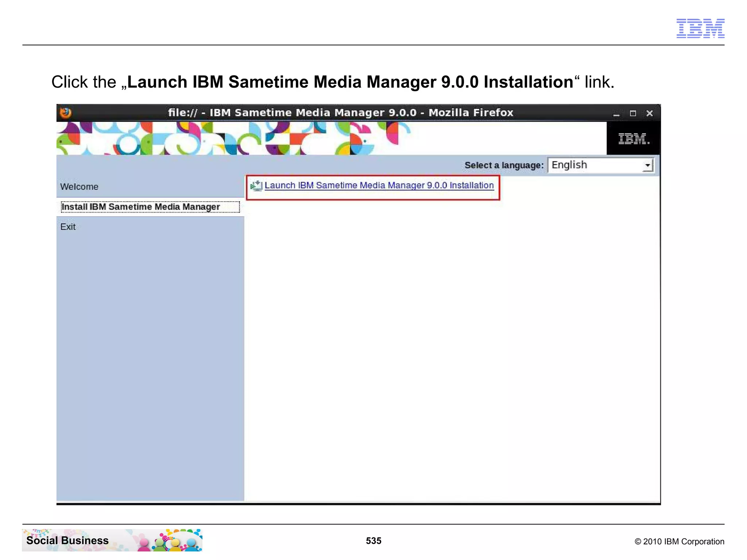Maximize the Firefox window
Image resolution: width=747 pixels, height=560 pixels.
coord(633,113)
